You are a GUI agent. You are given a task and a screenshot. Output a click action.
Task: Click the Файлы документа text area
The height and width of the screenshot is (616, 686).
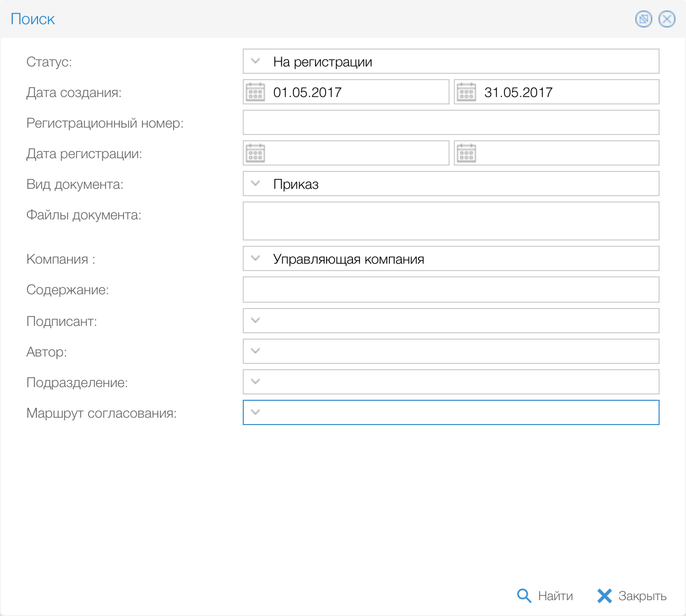[451, 221]
